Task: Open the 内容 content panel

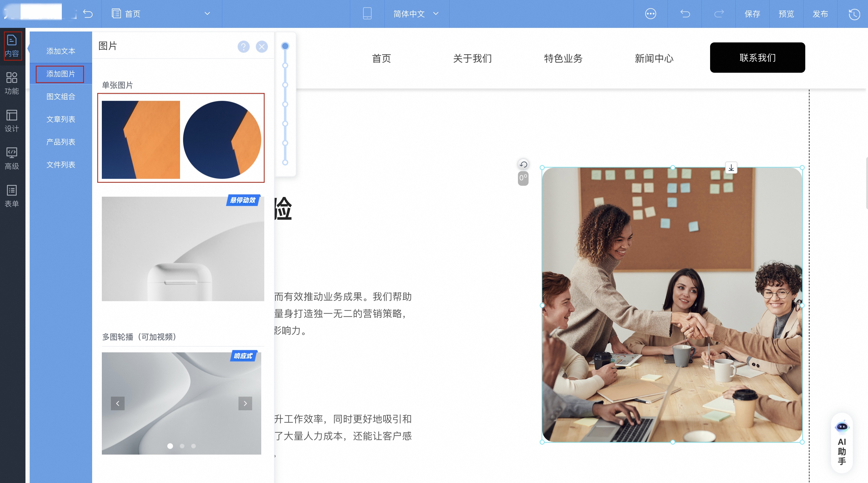Action: point(12,45)
